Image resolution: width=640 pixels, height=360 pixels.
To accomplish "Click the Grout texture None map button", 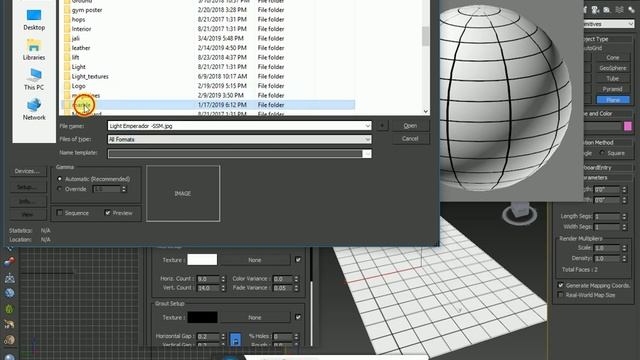I will click(x=255, y=317).
